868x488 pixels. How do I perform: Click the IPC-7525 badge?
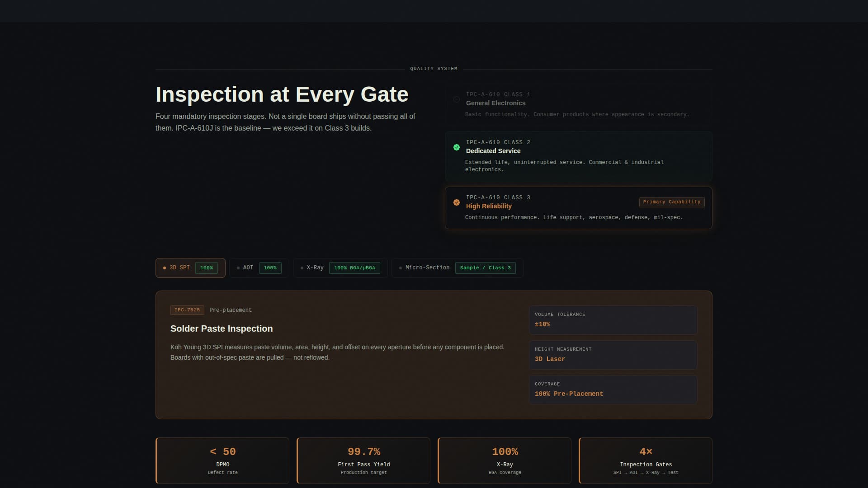pyautogui.click(x=187, y=310)
